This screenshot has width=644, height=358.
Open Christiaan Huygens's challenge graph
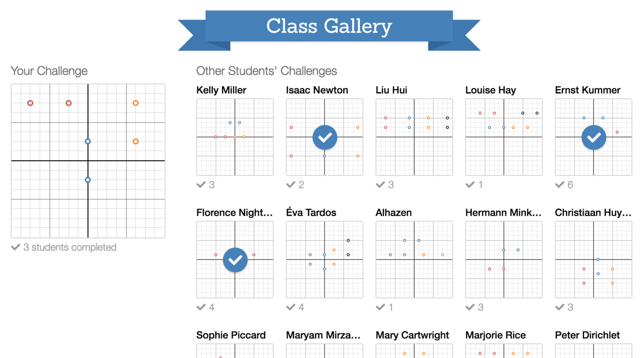[593, 259]
